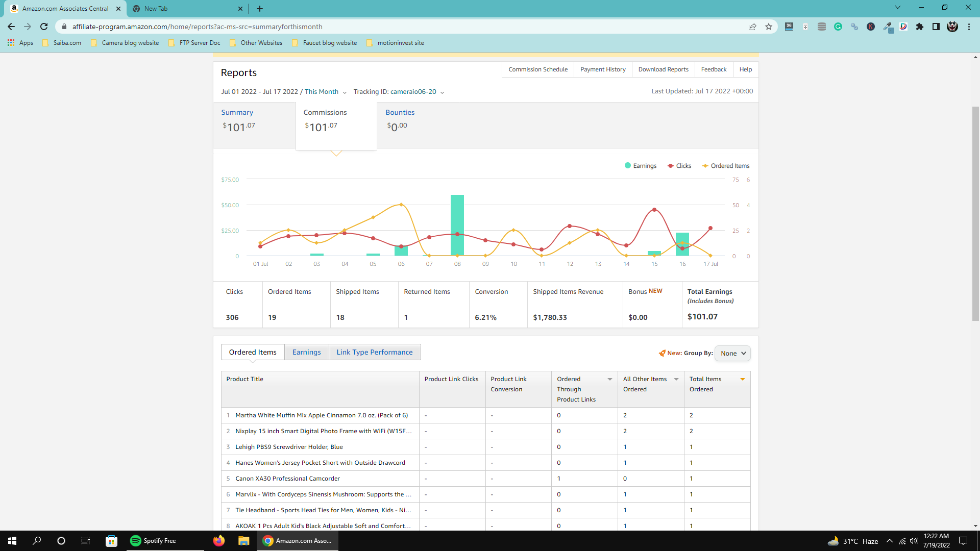Open the Group By None dropdown

[732, 353]
